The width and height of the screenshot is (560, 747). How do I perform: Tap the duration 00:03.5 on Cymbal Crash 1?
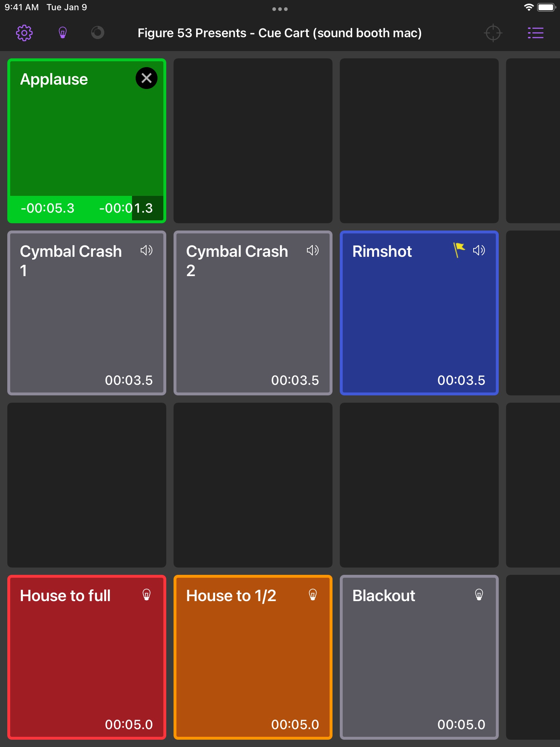(x=129, y=380)
